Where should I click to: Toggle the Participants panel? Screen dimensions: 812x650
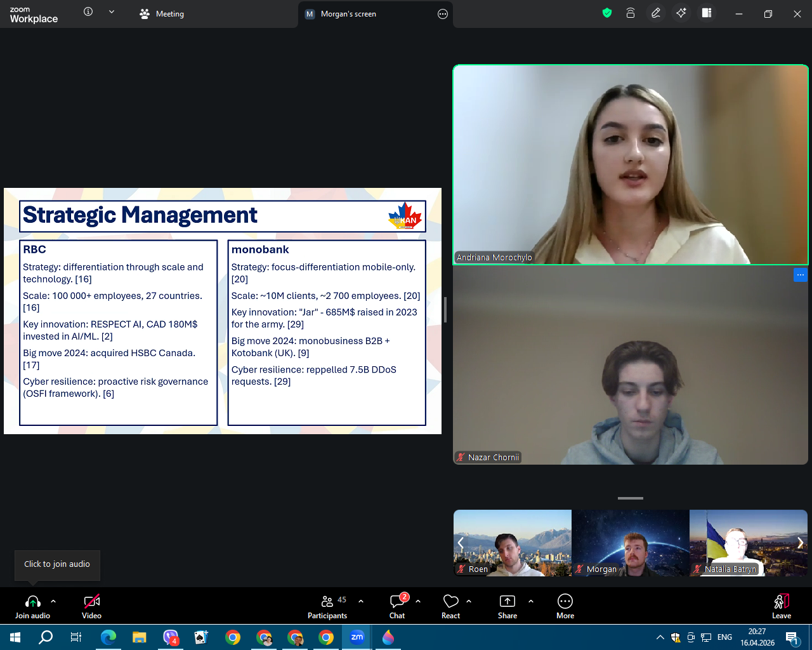pos(327,602)
